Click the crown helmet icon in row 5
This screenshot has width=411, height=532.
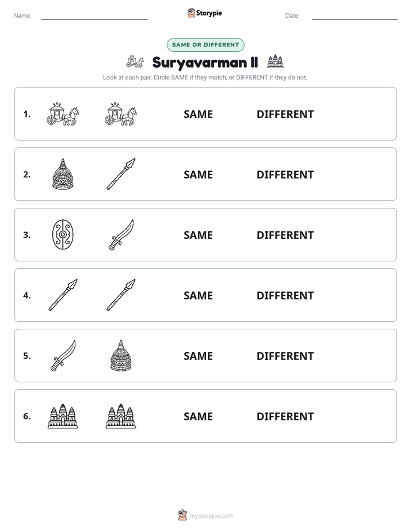coord(121,356)
